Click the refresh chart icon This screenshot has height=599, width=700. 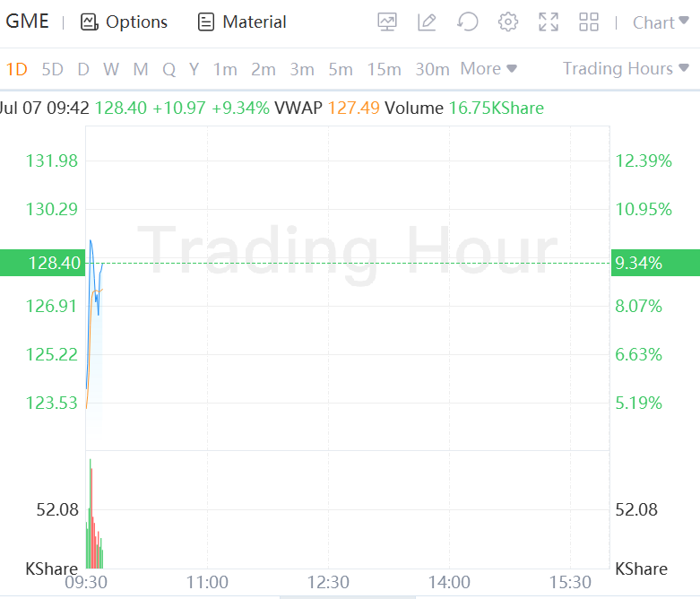click(x=467, y=22)
